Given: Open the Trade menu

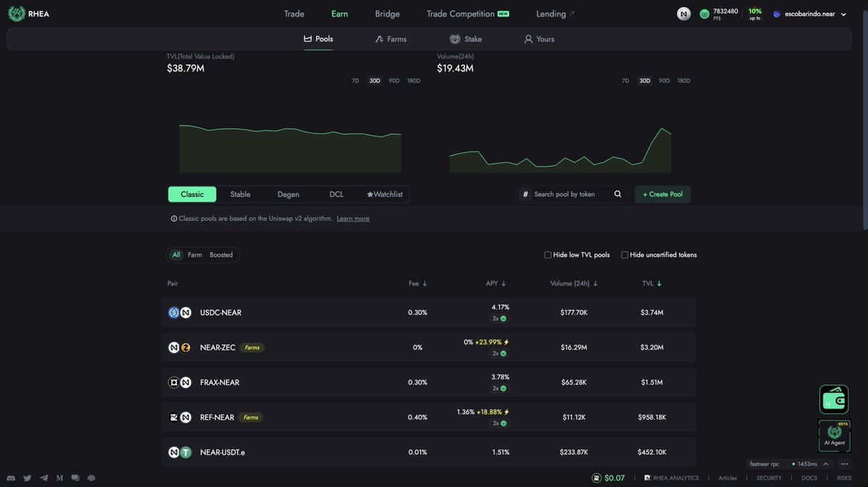Looking at the screenshot, I should click(294, 14).
